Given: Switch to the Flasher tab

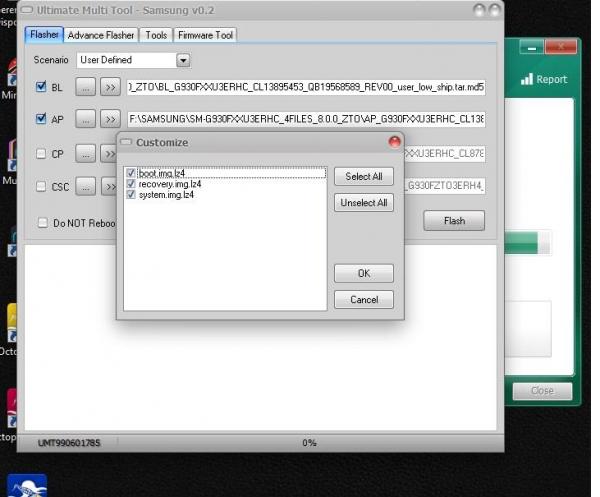Looking at the screenshot, I should point(44,35).
